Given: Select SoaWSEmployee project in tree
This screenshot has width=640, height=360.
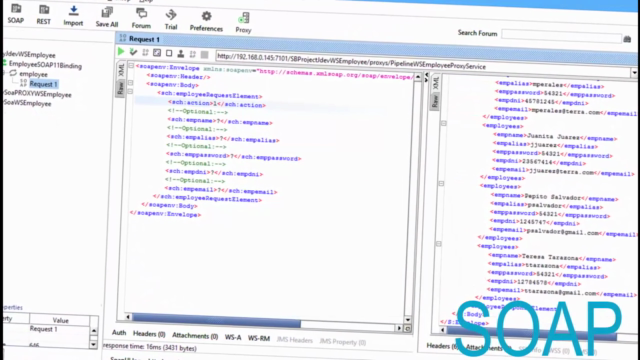Looking at the screenshot, I should 27,103.
